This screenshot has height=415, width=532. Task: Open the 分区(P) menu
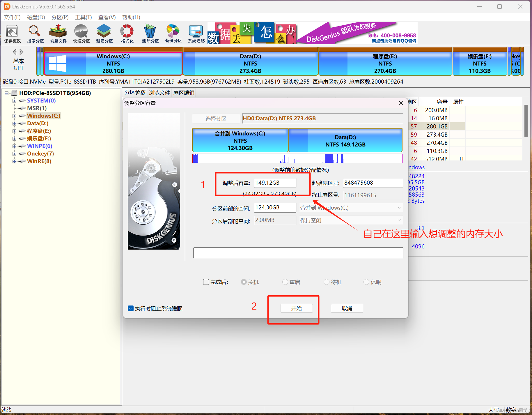pyautogui.click(x=60, y=17)
